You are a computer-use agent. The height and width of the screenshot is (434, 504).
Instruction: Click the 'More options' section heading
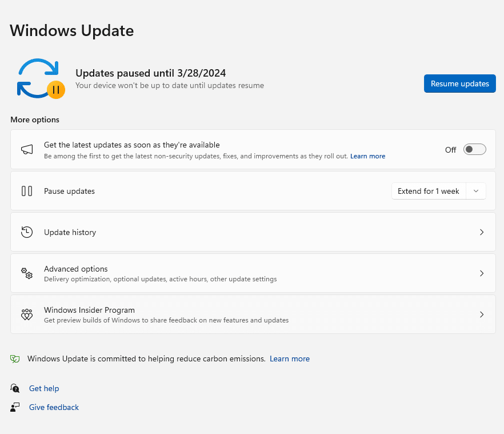coord(35,120)
